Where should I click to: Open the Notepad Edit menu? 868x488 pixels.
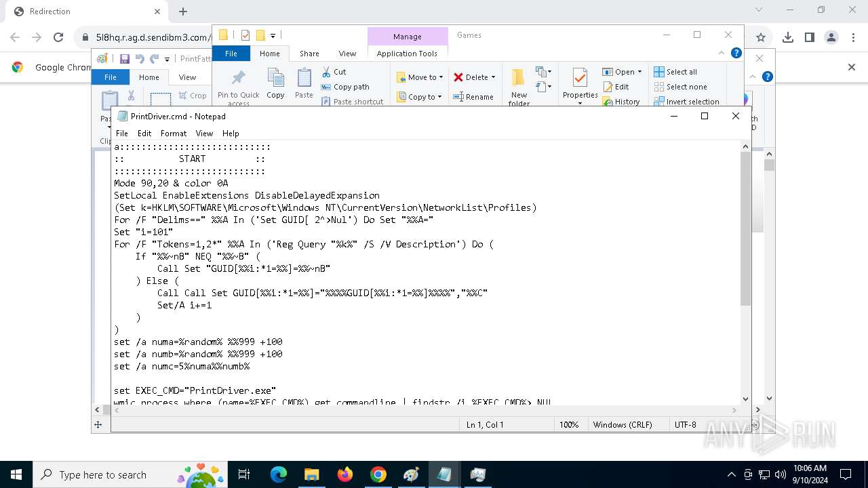(144, 134)
